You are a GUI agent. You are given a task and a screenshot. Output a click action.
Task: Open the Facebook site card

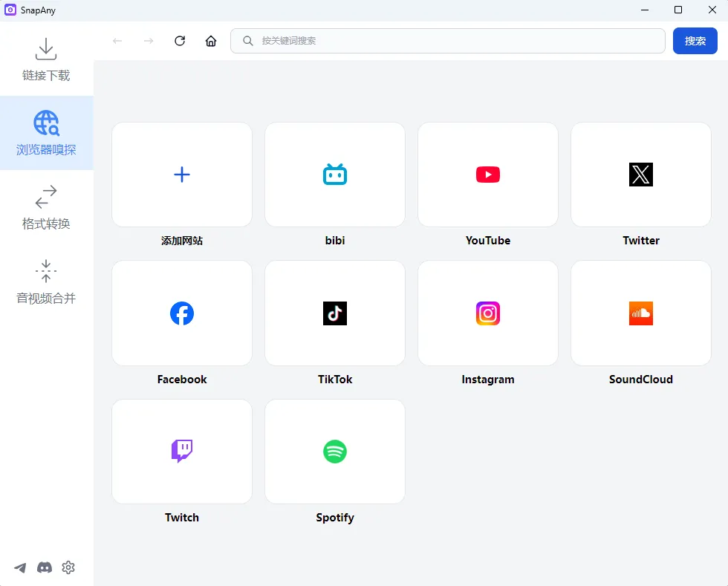pos(182,313)
